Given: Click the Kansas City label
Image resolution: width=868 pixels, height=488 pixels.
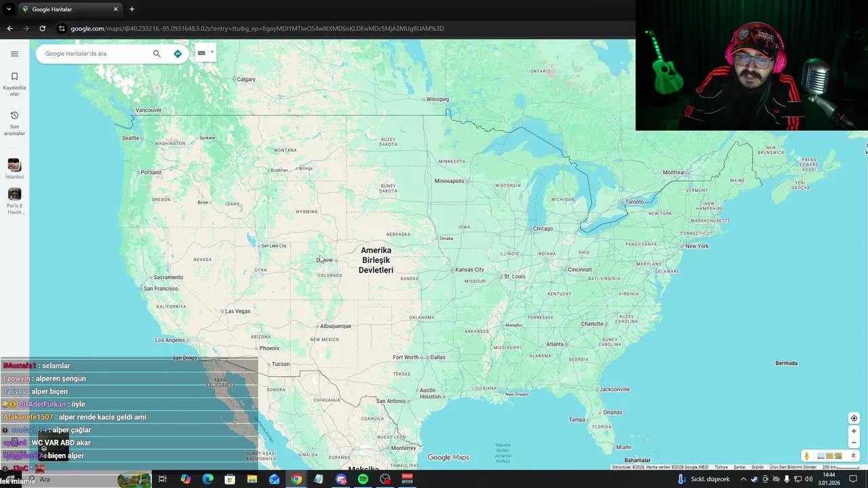Looking at the screenshot, I should 469,270.
